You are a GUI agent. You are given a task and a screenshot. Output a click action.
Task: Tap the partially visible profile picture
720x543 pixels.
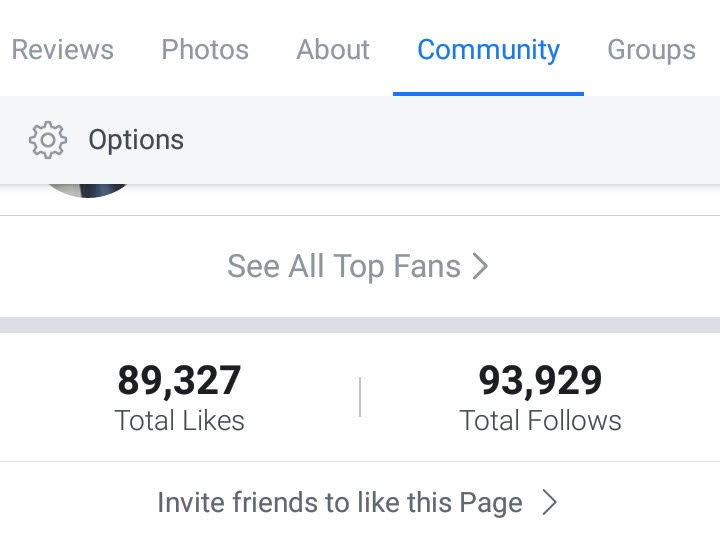point(88,190)
